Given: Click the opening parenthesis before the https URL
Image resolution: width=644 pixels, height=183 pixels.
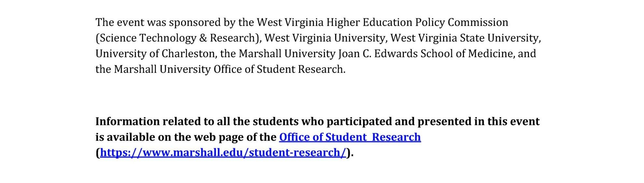Looking at the screenshot, I should coord(98,153).
